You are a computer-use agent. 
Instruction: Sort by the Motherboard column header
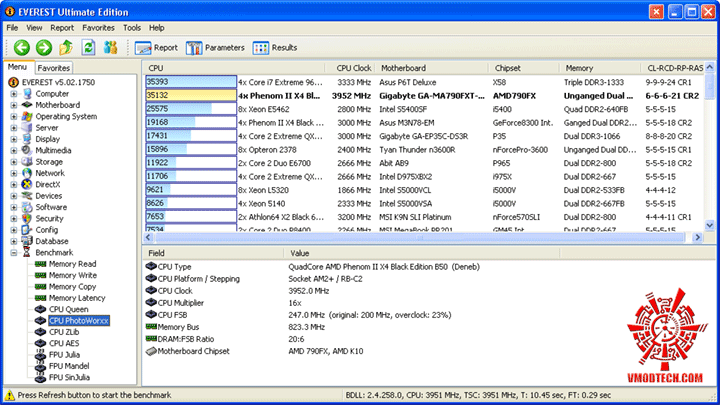click(x=432, y=68)
